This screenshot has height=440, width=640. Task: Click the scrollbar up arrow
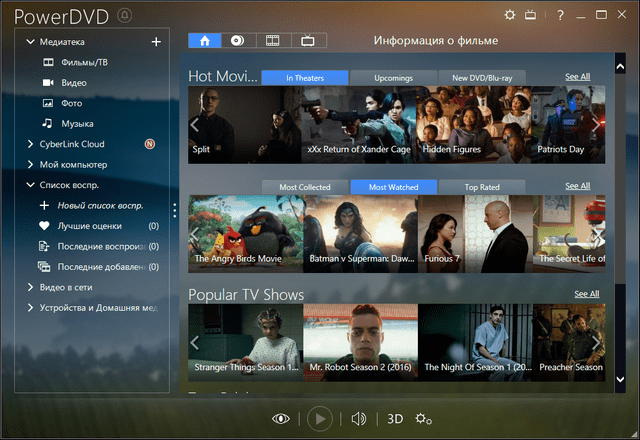click(620, 67)
